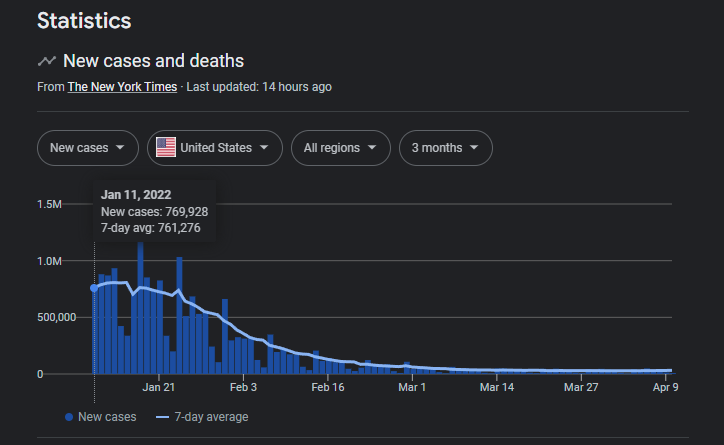
Task: Open the New cases metric dropdown
Action: pyautogui.click(x=87, y=148)
